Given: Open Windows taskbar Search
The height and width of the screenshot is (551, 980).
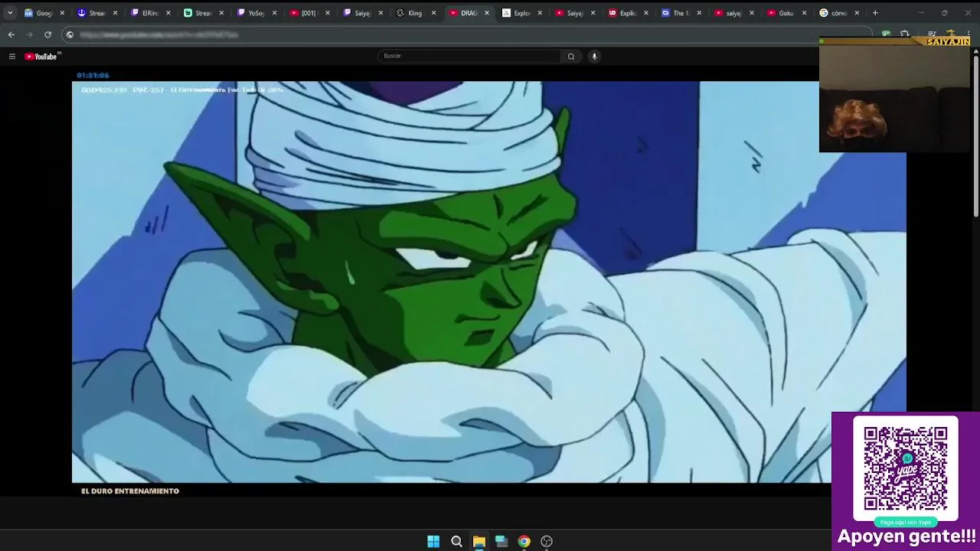Looking at the screenshot, I should pos(456,541).
